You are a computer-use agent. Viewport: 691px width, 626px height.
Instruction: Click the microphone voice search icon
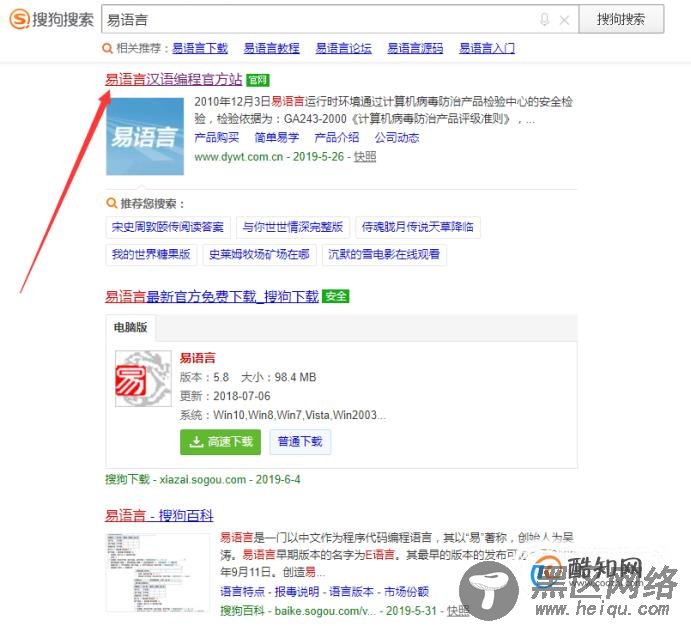[x=545, y=19]
